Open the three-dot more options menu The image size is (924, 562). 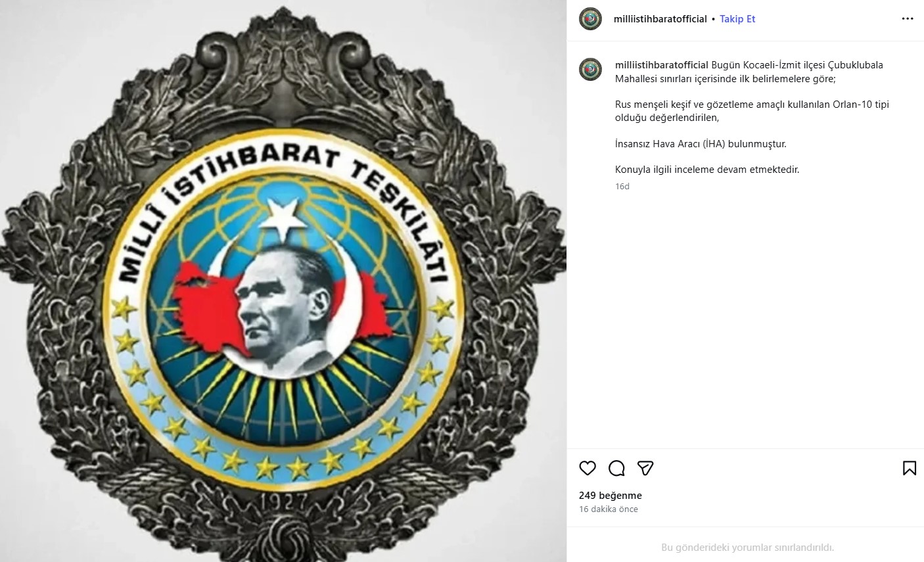pyautogui.click(x=908, y=19)
